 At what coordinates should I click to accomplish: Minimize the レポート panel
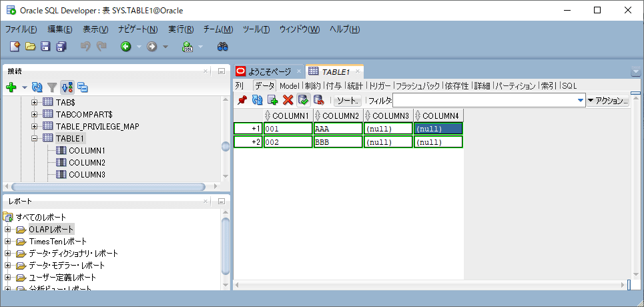(222, 201)
